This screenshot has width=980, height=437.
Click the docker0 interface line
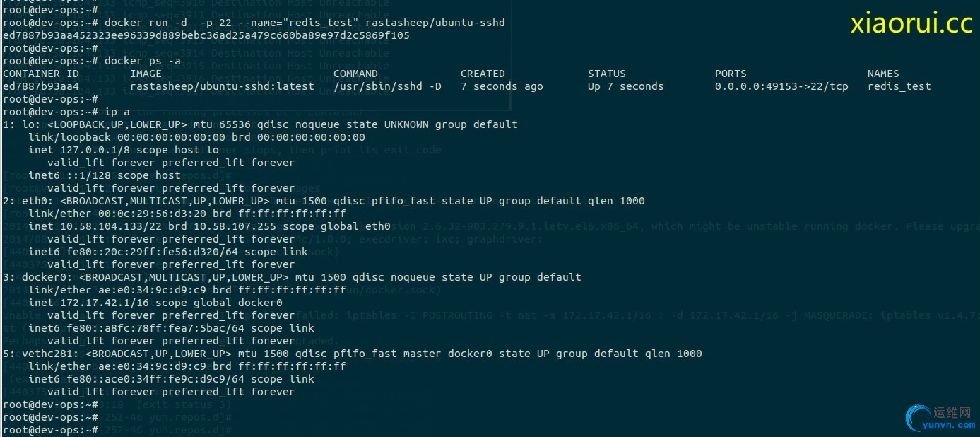point(292,277)
